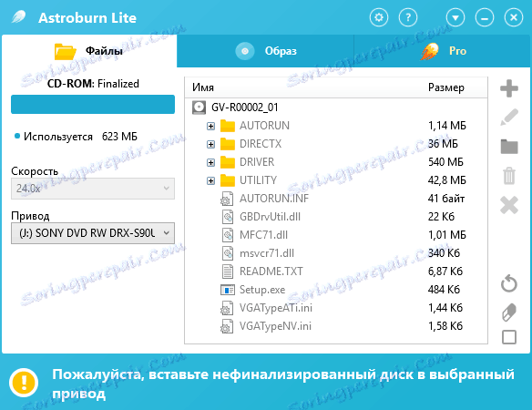Click the blue disc usage progress bar

coord(93,104)
